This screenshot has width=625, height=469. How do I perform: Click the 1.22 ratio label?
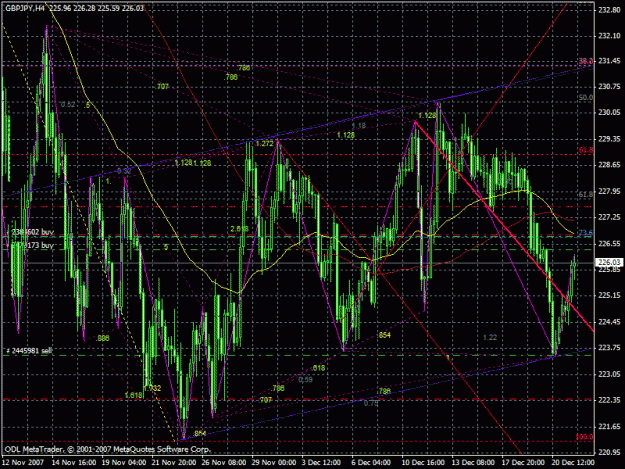click(x=490, y=338)
